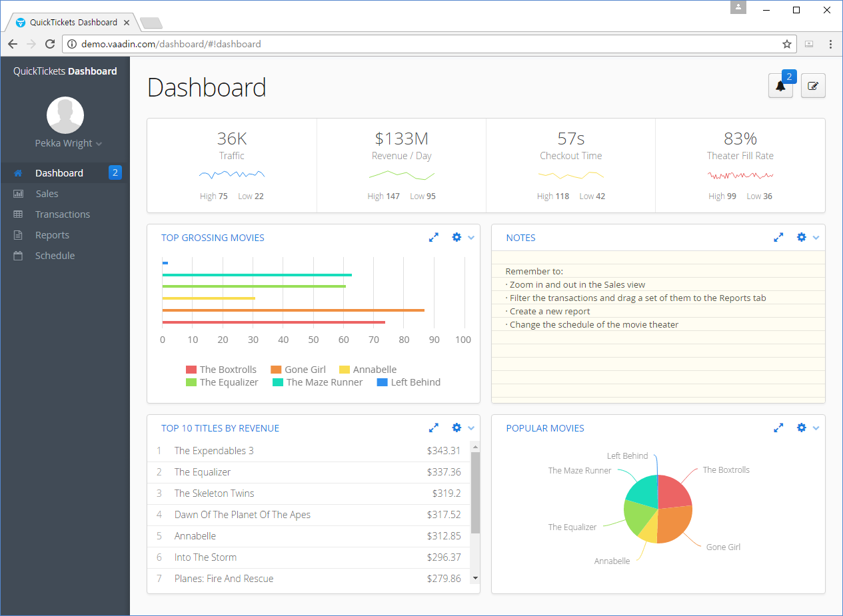Toggle Gone Girl series in chart legend

click(299, 370)
